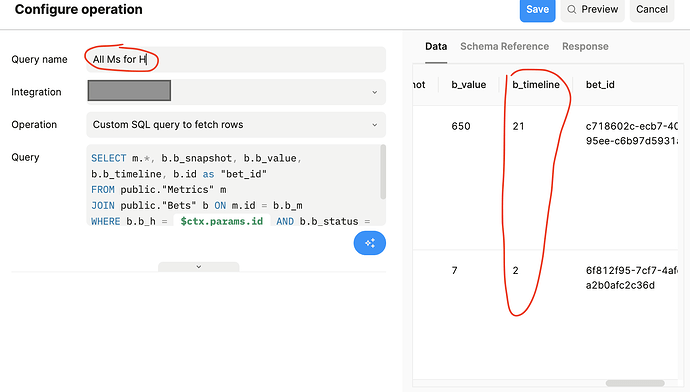This screenshot has width=690, height=392.
Task: Open the Response tab
Action: coord(585,47)
